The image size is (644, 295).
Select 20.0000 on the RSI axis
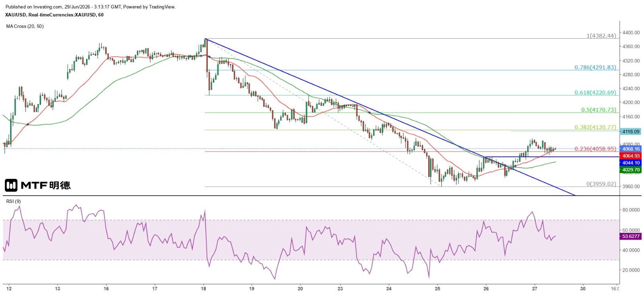pos(631,270)
